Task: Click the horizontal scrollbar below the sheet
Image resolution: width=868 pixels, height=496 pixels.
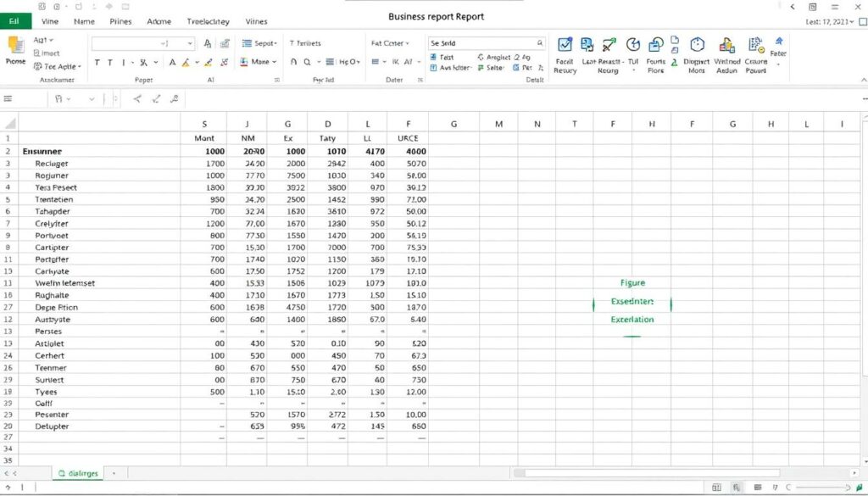Action: click(652, 473)
